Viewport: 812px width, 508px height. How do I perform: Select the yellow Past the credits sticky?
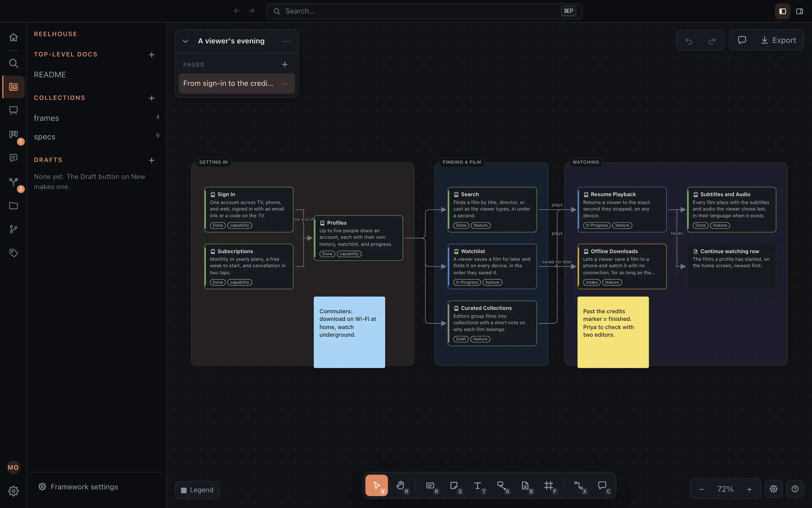coord(613,332)
